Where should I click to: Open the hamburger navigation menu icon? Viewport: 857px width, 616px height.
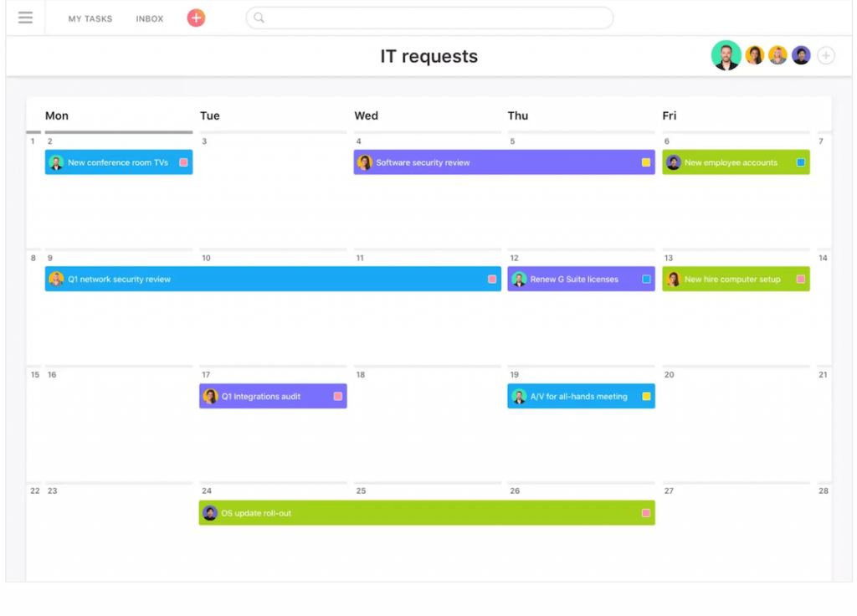point(25,18)
